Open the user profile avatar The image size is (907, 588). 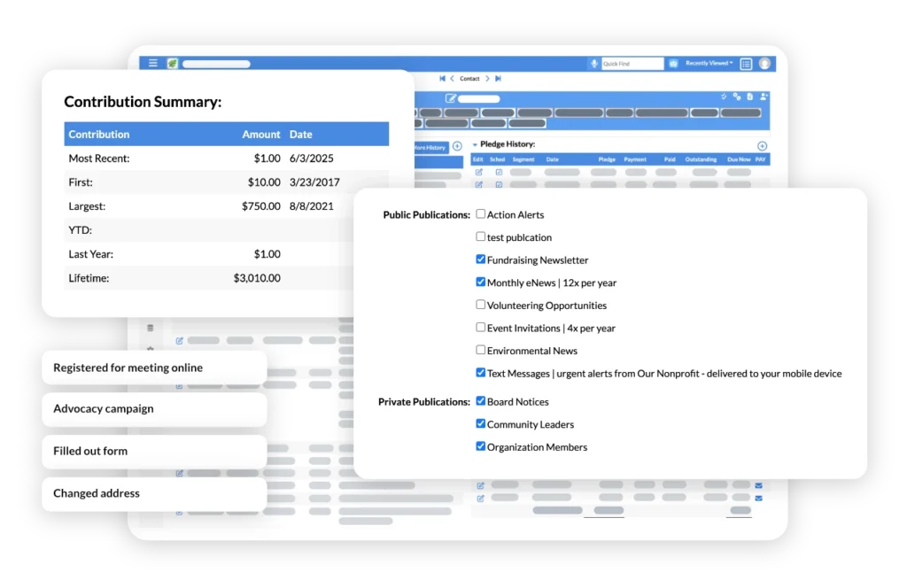764,64
